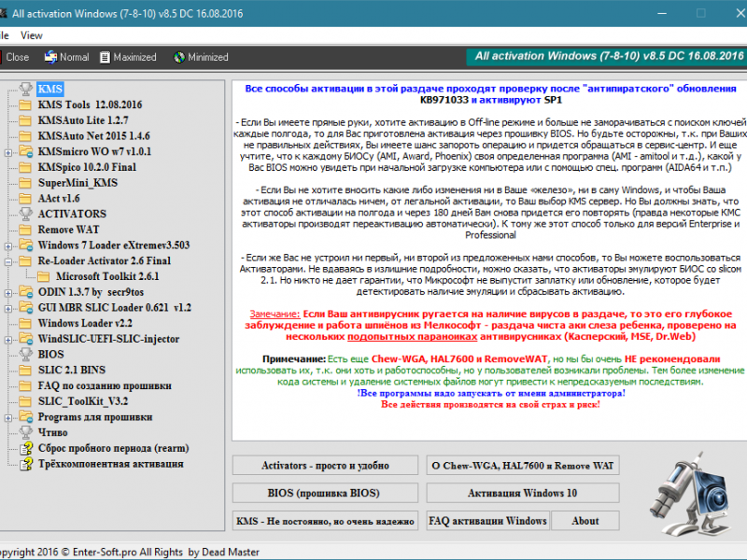Click the About button

(x=585, y=521)
